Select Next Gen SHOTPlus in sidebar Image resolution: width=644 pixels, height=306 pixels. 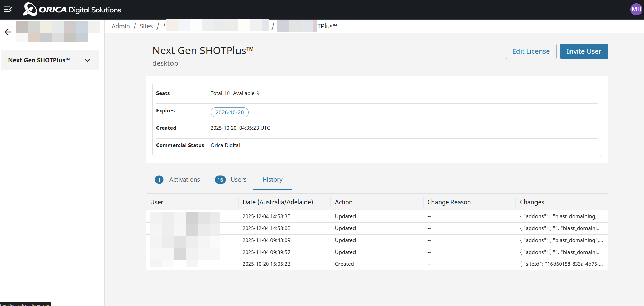(50, 60)
